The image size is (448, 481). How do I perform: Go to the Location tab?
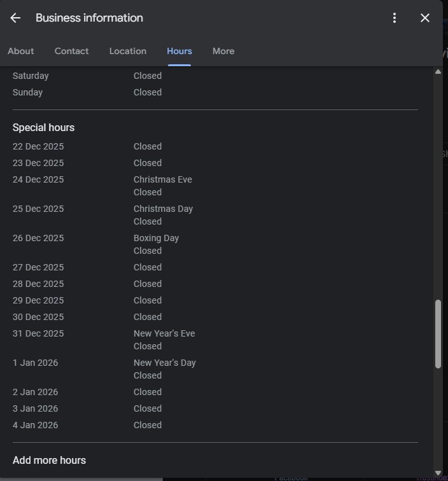point(128,51)
